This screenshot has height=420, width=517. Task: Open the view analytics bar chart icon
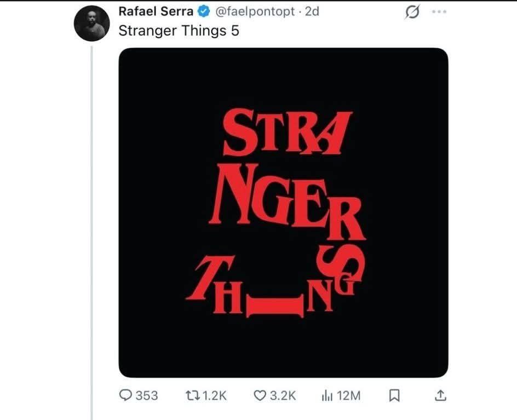[x=327, y=395]
